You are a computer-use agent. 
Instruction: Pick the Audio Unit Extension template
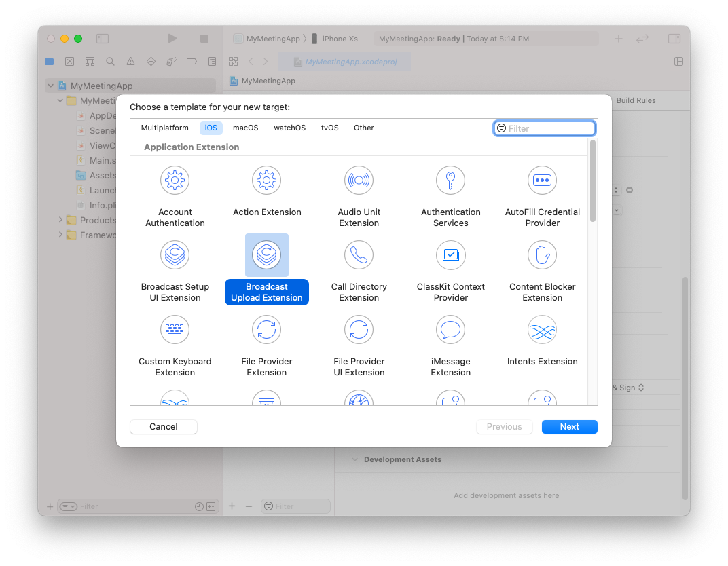coord(359,197)
